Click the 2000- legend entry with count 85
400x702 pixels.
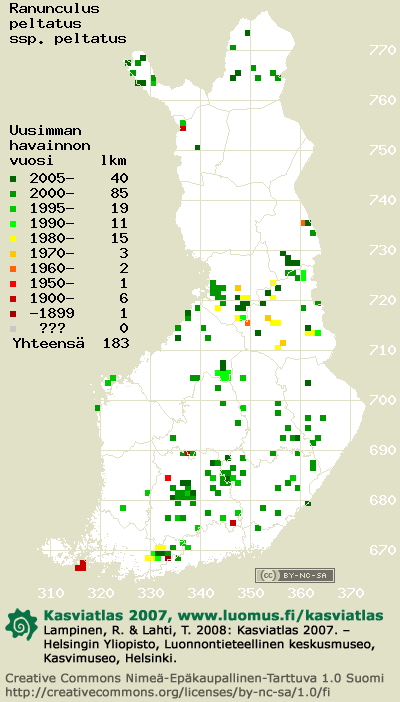point(70,193)
